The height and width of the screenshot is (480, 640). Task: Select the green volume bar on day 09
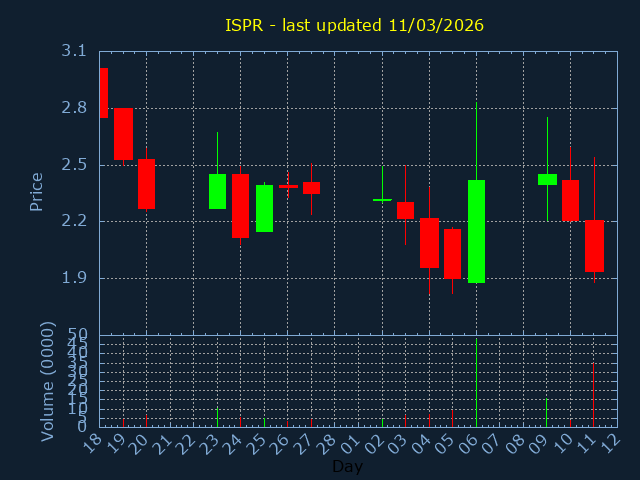tap(547, 412)
